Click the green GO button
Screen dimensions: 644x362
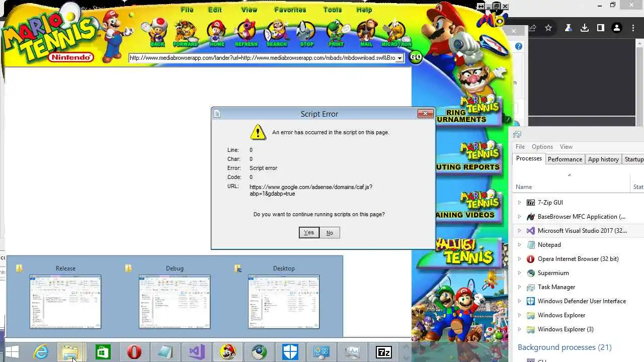coord(416,57)
